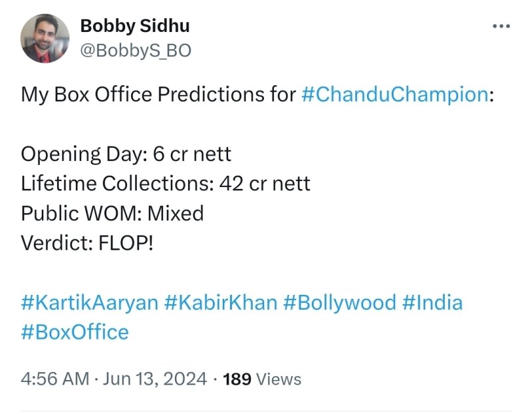Viewport: 532px width, 414px height.
Task: Click the @BobbyS_BO handle
Action: [135, 50]
